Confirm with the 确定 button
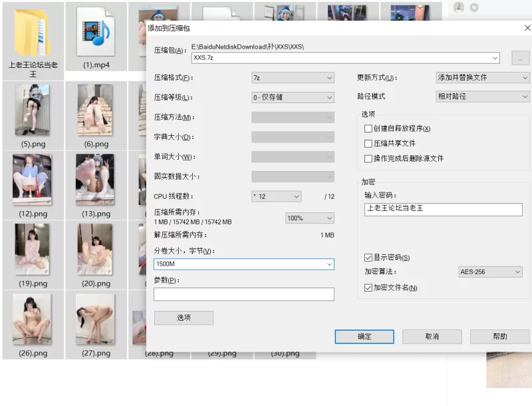This screenshot has width=532, height=406. [x=364, y=337]
